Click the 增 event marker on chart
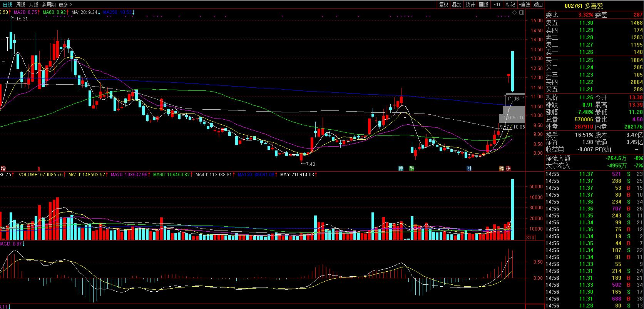This screenshot has width=644, height=309. pyautogui.click(x=3, y=169)
